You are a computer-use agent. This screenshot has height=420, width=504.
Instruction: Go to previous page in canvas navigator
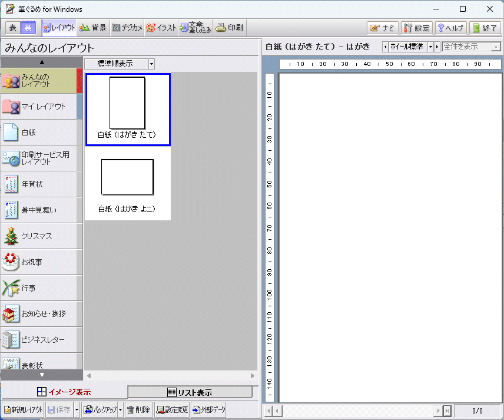click(277, 411)
